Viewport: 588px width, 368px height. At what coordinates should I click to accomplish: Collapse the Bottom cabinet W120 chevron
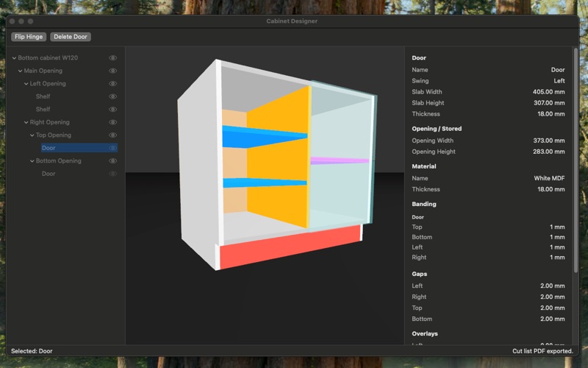[x=14, y=58]
